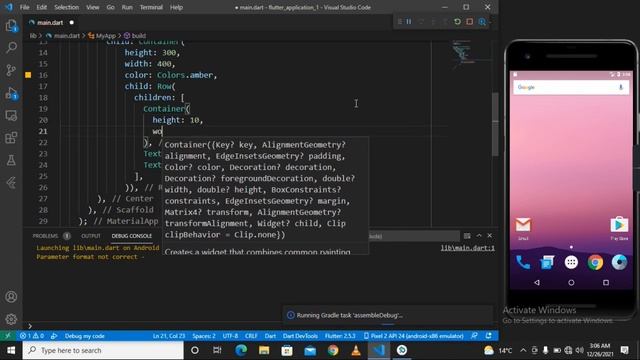Open Remote Explorer view in activity bar
640x360 pixels.
(x=11, y=116)
